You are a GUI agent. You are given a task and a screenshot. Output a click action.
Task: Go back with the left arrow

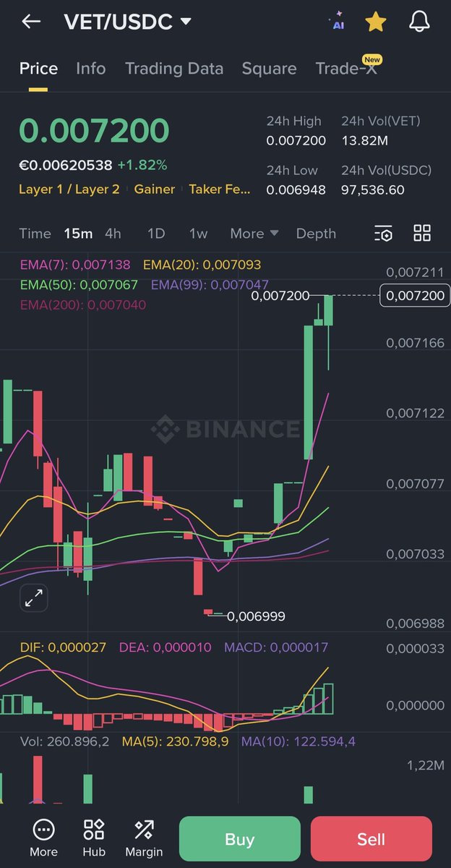coord(30,22)
